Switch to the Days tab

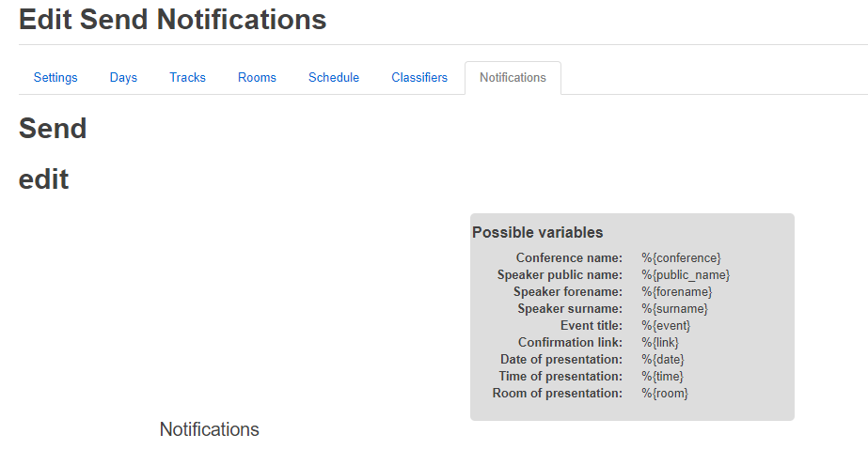[123, 78]
